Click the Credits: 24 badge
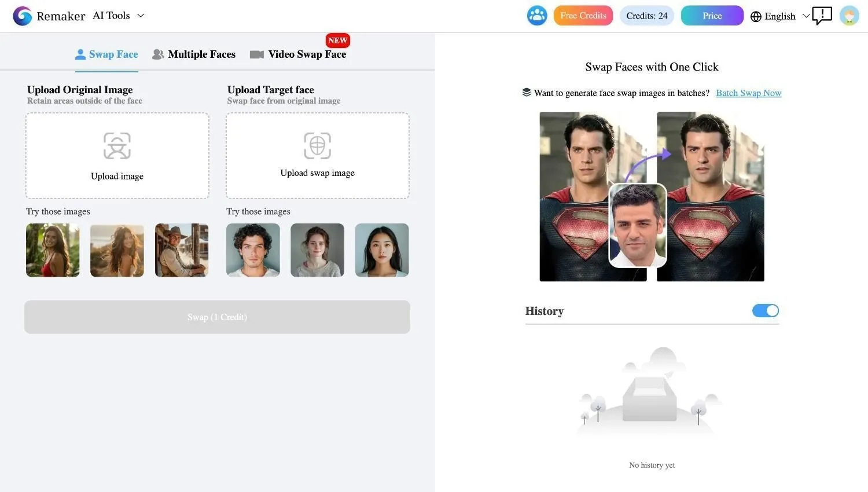Viewport: 868px width, 492px height. [x=647, y=16]
